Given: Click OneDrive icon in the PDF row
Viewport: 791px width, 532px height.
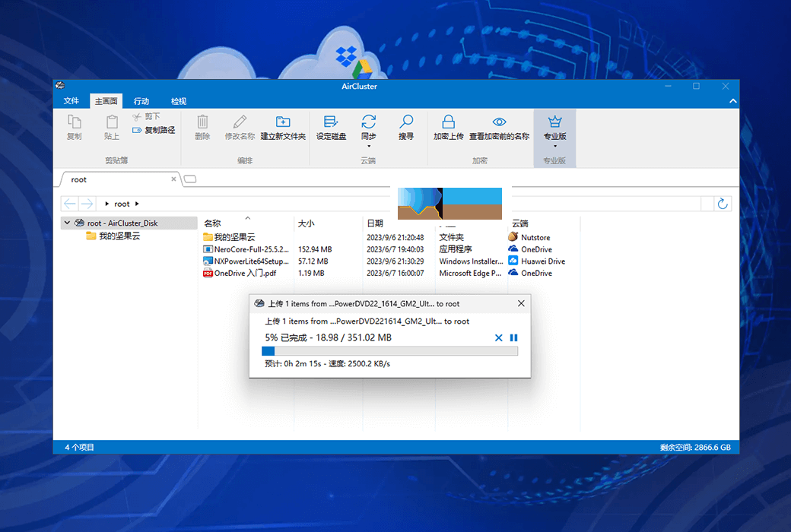Looking at the screenshot, I should click(513, 273).
